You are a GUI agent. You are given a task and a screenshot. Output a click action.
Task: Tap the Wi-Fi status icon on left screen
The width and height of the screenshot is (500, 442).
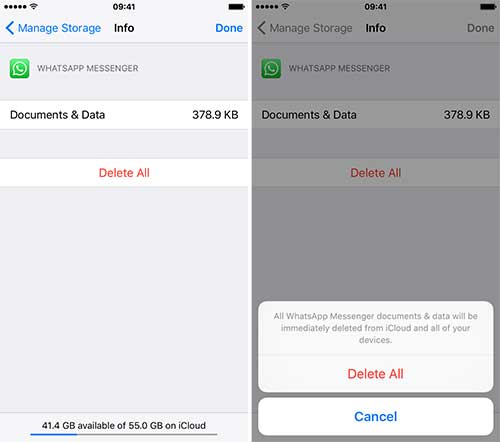pos(33,6)
